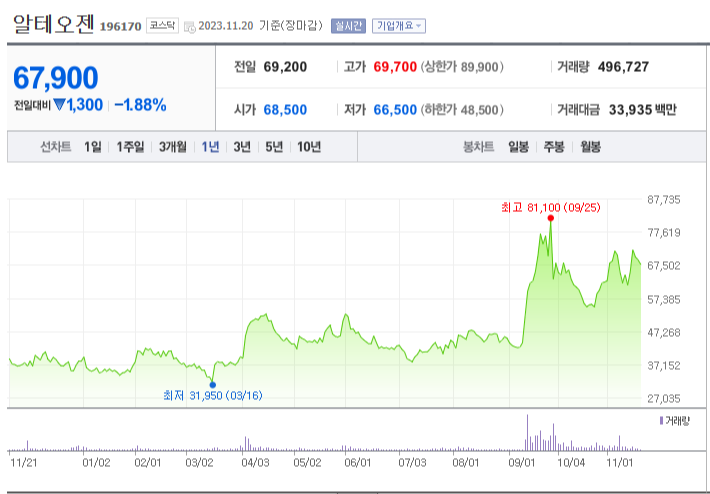Click the 거래량 value 496,727
This screenshot has height=494, width=710.
click(x=623, y=67)
